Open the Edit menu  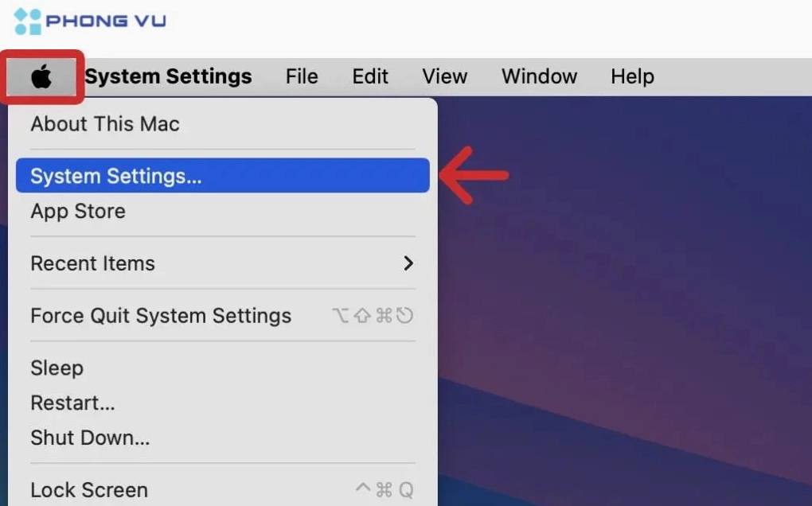pyautogui.click(x=370, y=77)
